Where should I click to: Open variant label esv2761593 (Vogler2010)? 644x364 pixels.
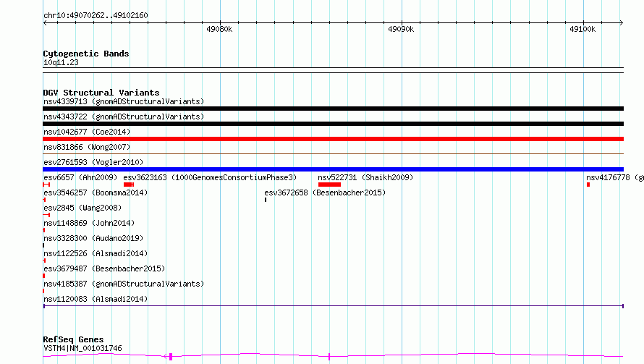click(93, 162)
